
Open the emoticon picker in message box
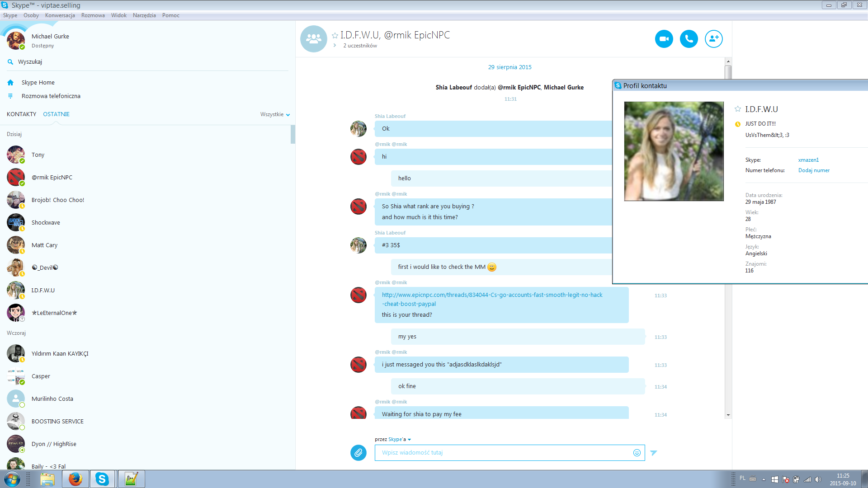click(x=637, y=453)
